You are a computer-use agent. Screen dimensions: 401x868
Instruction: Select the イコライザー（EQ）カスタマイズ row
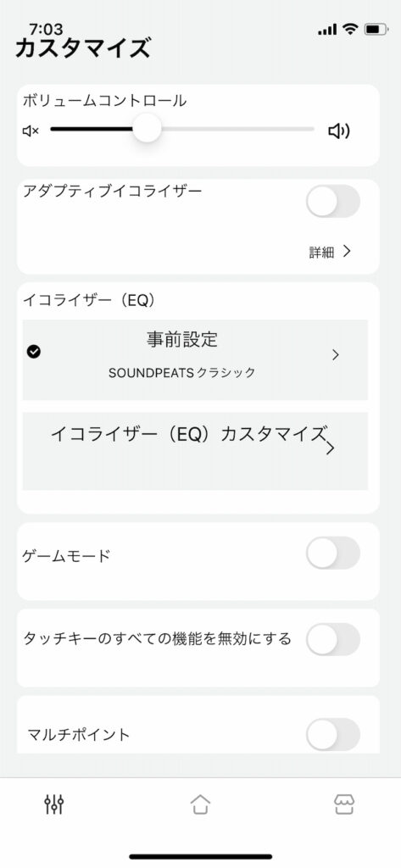pyautogui.click(x=195, y=451)
